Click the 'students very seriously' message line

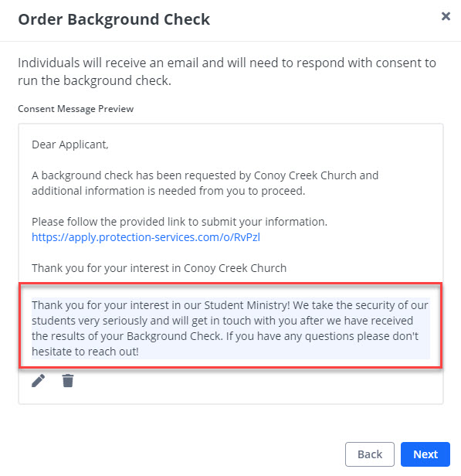tap(222, 321)
